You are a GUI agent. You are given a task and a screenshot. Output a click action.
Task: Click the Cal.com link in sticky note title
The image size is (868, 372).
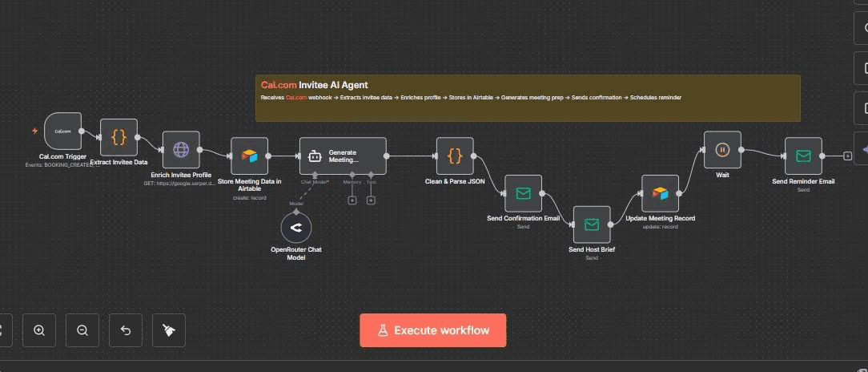[279, 85]
